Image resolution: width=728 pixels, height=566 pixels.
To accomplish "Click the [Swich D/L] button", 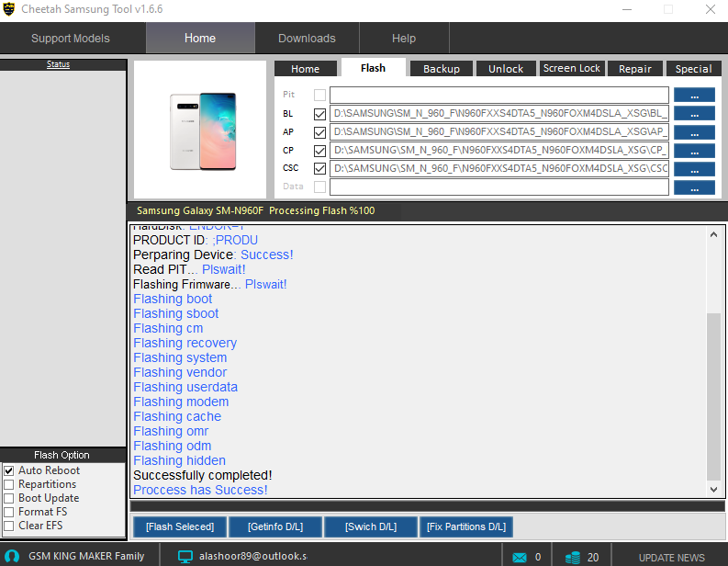I will (371, 527).
